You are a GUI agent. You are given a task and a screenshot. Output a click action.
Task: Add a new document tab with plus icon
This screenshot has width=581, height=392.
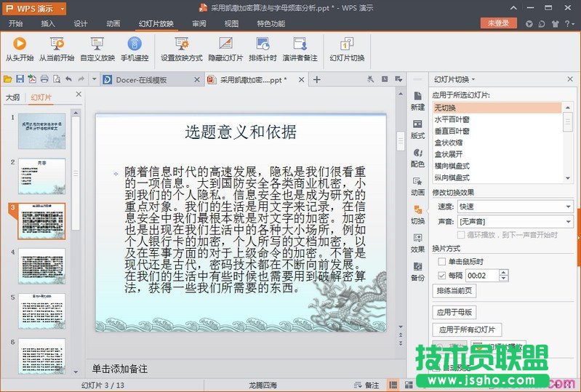coord(317,79)
